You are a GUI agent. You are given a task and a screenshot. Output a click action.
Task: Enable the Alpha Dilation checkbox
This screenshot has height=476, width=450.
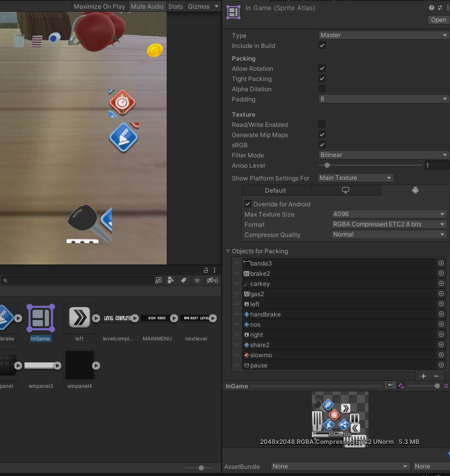pyautogui.click(x=322, y=89)
